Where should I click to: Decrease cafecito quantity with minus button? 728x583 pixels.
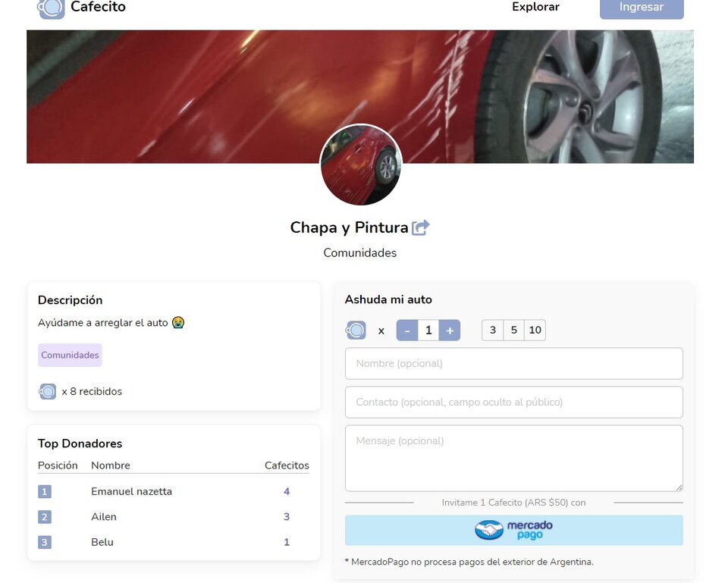point(407,330)
